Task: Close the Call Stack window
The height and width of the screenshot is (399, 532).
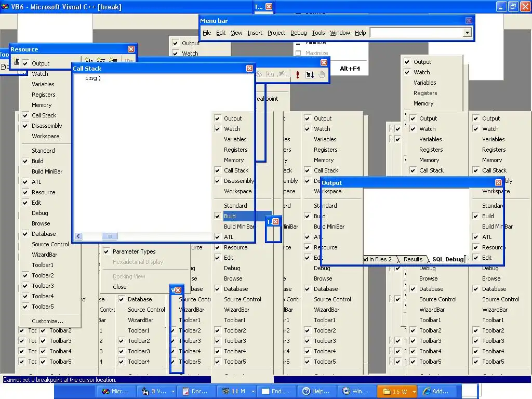Action: (x=249, y=68)
